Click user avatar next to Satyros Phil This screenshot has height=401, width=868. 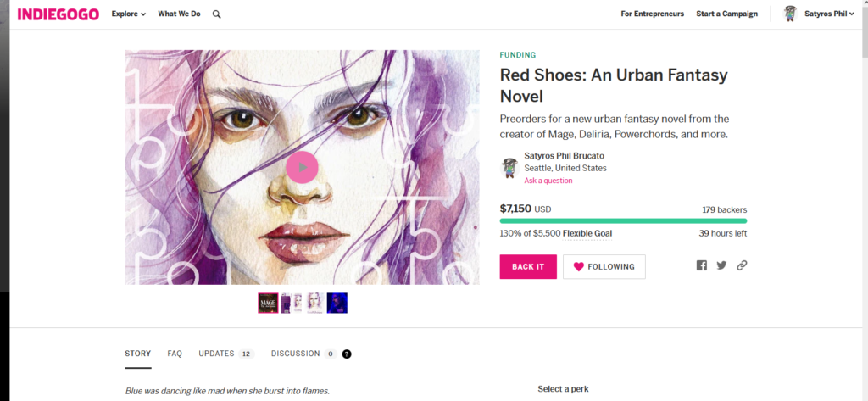tap(790, 14)
